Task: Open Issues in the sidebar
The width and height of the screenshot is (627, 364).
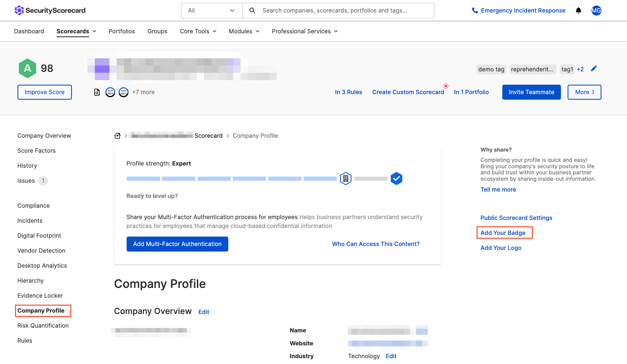Action: (26, 180)
